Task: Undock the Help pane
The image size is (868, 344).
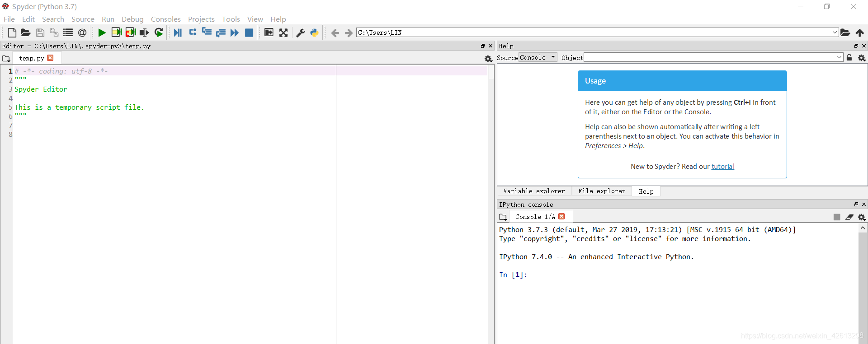Action: click(x=856, y=46)
